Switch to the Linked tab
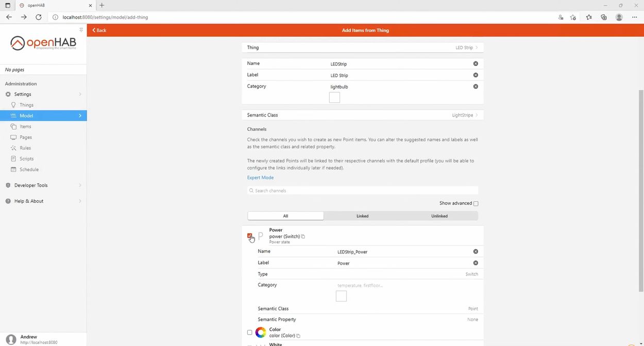Screen dimensions: 644x346 362,216
